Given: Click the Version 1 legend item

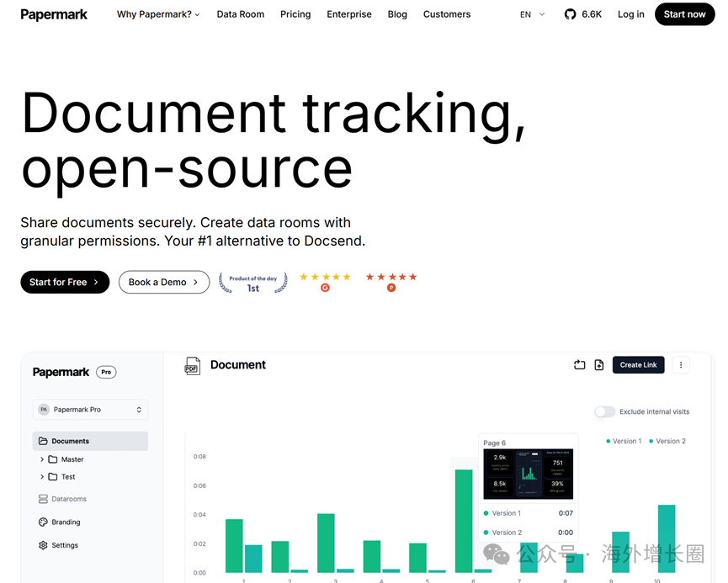Looking at the screenshot, I should point(624,441).
